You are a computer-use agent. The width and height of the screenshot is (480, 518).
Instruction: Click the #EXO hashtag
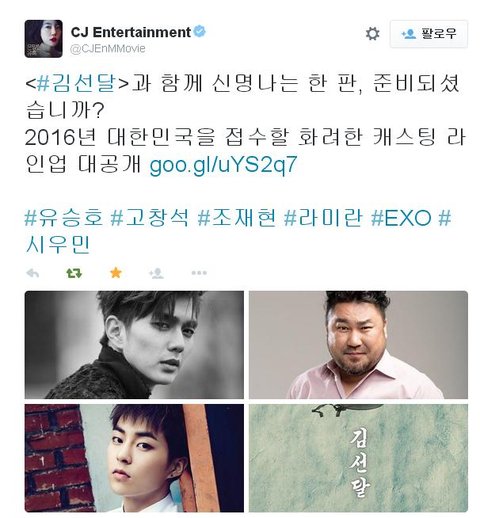tap(401, 218)
